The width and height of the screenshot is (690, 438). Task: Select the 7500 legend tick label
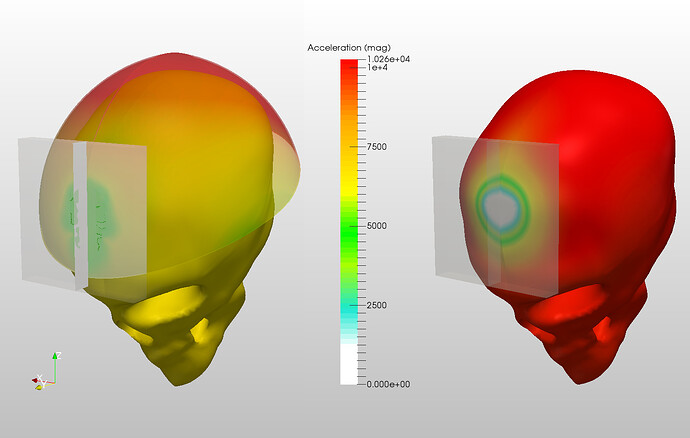(x=377, y=147)
